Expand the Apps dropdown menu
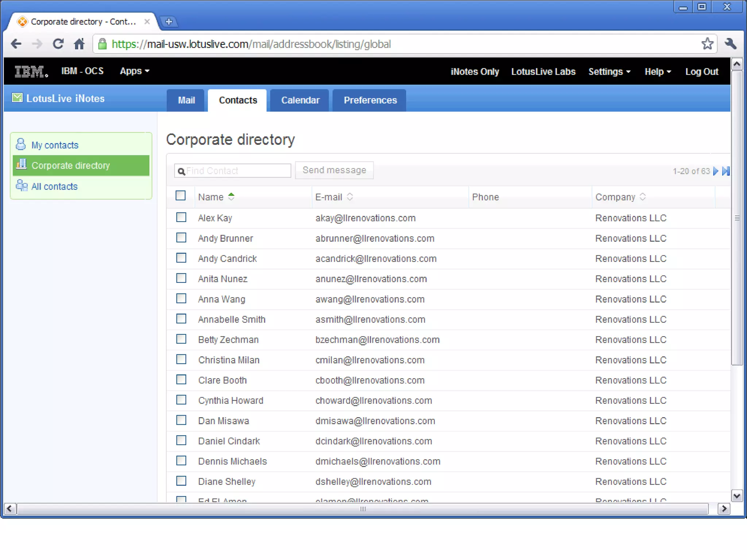Image resolution: width=747 pixels, height=560 pixels. click(134, 71)
